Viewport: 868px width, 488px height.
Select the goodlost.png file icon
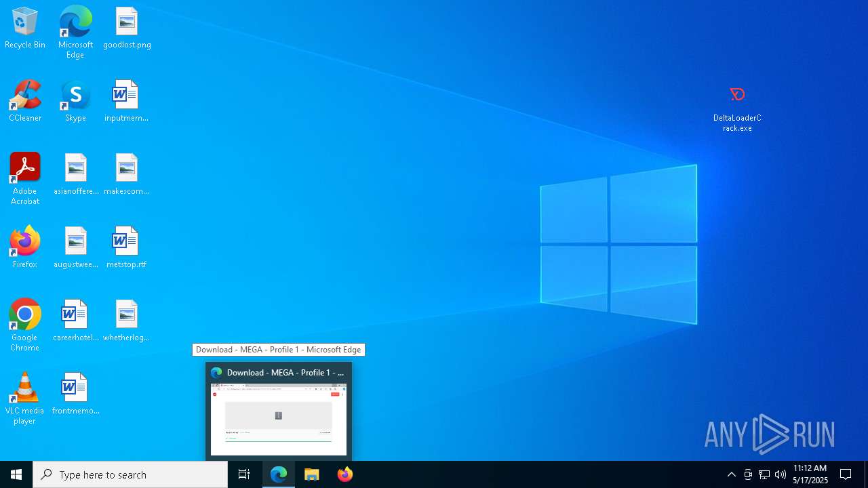pyautogui.click(x=127, y=28)
